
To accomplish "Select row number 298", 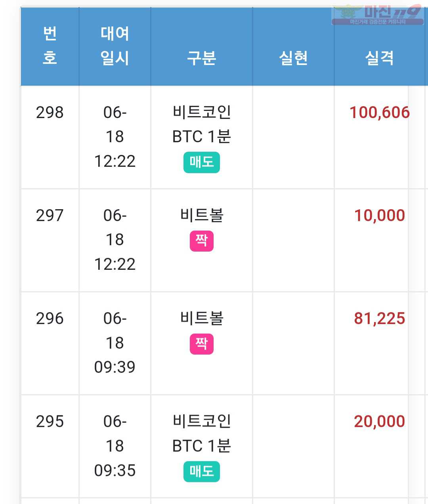I will (50, 113).
